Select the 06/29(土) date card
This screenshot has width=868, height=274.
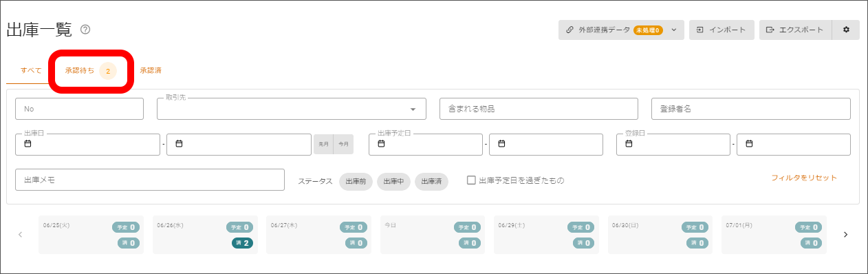click(x=546, y=235)
